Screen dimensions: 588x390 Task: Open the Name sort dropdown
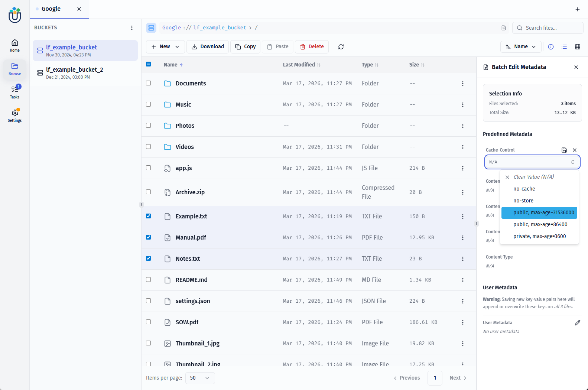[521, 47]
